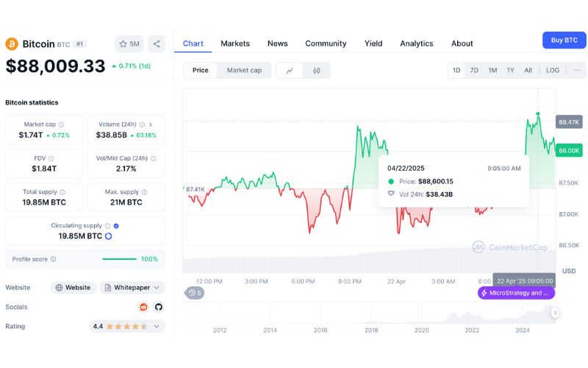Open Market cap info icon

coord(61,124)
